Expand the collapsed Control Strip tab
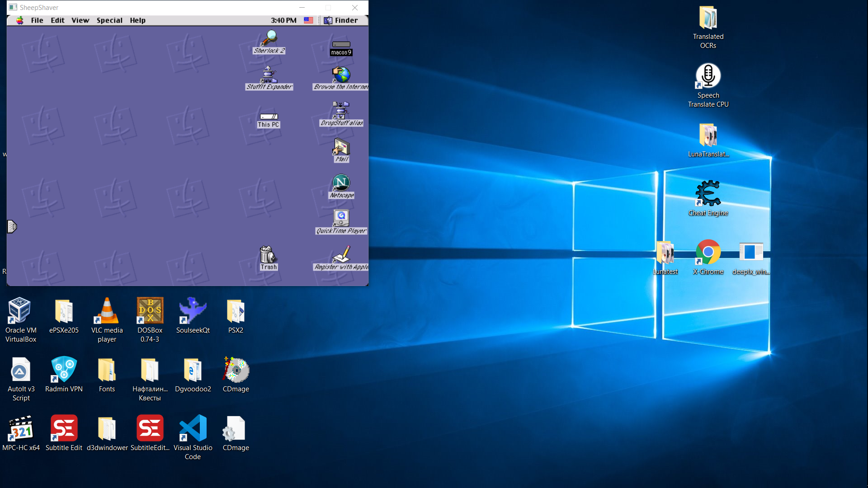Viewport: 868px width, 488px height. [12, 226]
